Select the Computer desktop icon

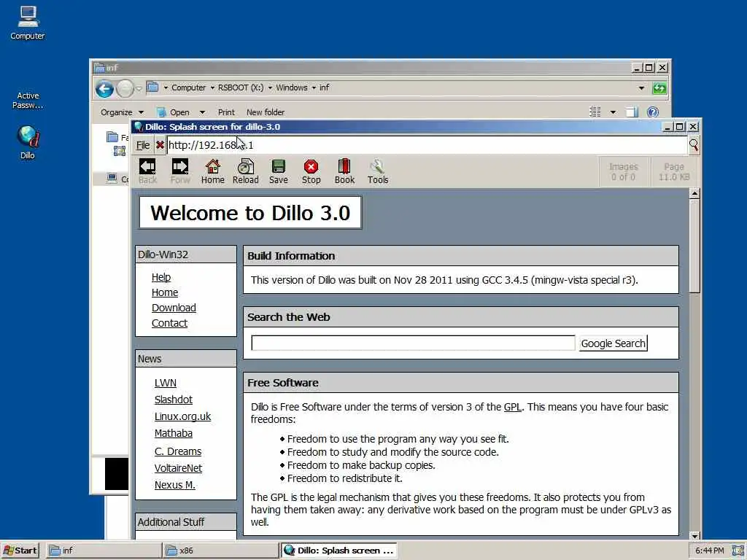coord(28,23)
